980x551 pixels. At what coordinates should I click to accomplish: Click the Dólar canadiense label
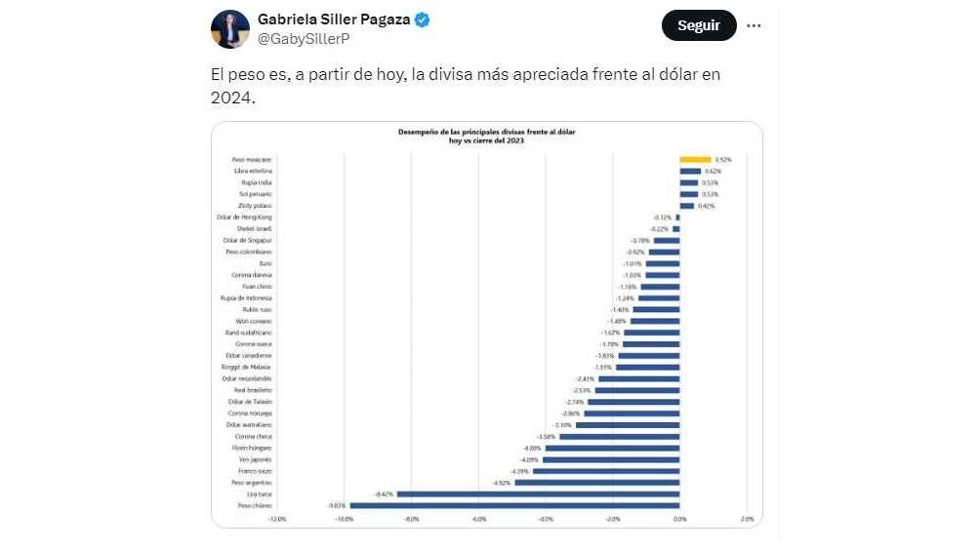[253, 355]
